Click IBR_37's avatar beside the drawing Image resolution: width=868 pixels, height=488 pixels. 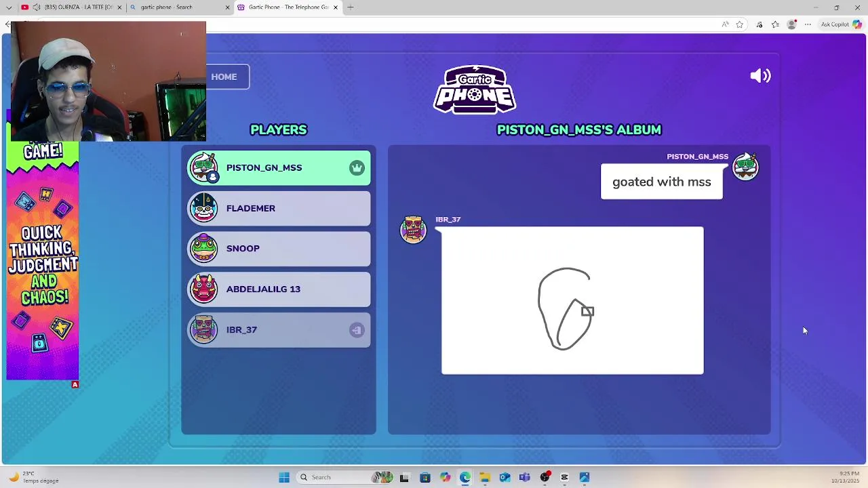[x=414, y=230]
